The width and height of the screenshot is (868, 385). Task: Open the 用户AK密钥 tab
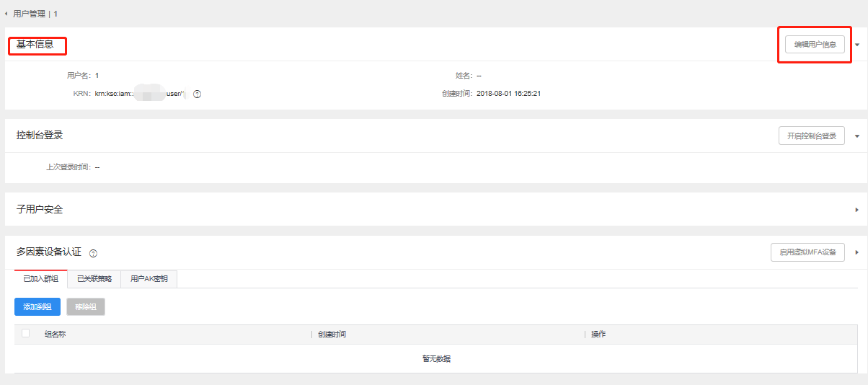pos(149,279)
